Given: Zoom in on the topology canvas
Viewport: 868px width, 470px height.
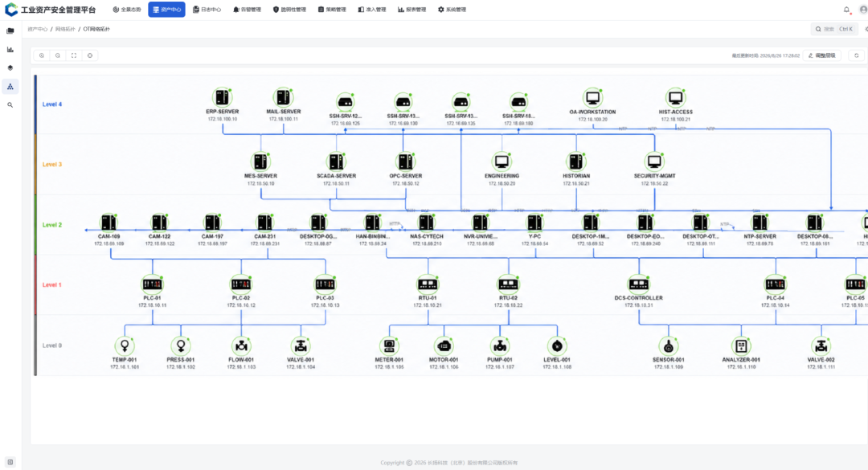Looking at the screenshot, I should 42,55.
